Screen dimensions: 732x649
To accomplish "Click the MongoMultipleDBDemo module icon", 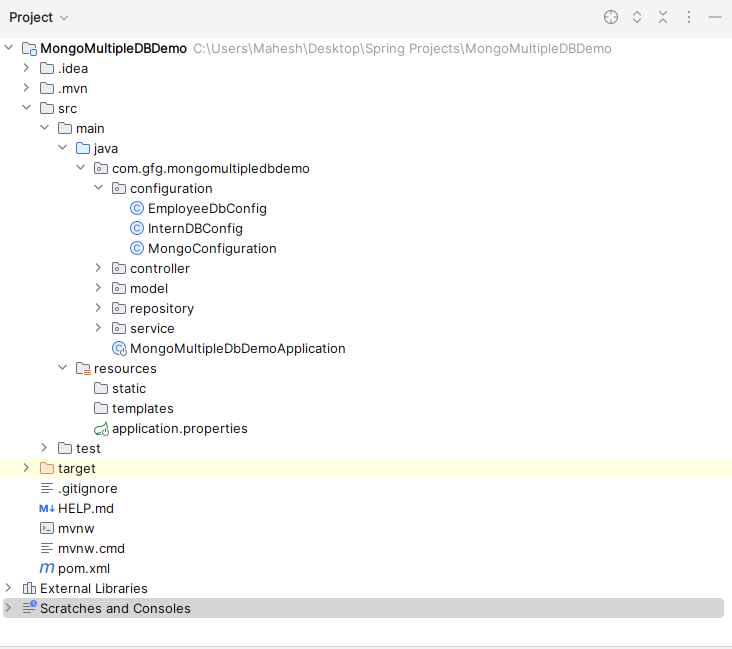I will point(29,49).
